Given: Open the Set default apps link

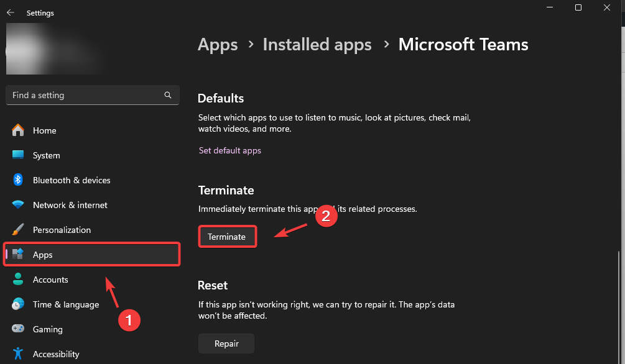Looking at the screenshot, I should click(x=230, y=150).
